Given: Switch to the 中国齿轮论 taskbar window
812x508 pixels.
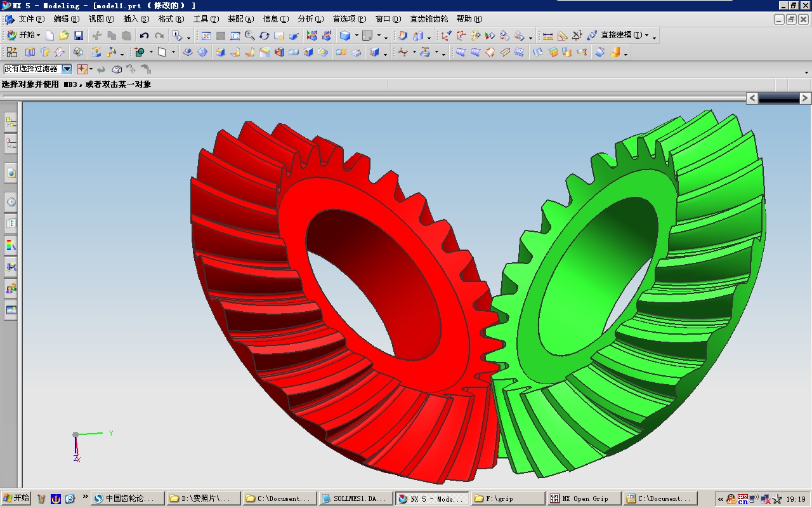Looking at the screenshot, I should coord(128,498).
